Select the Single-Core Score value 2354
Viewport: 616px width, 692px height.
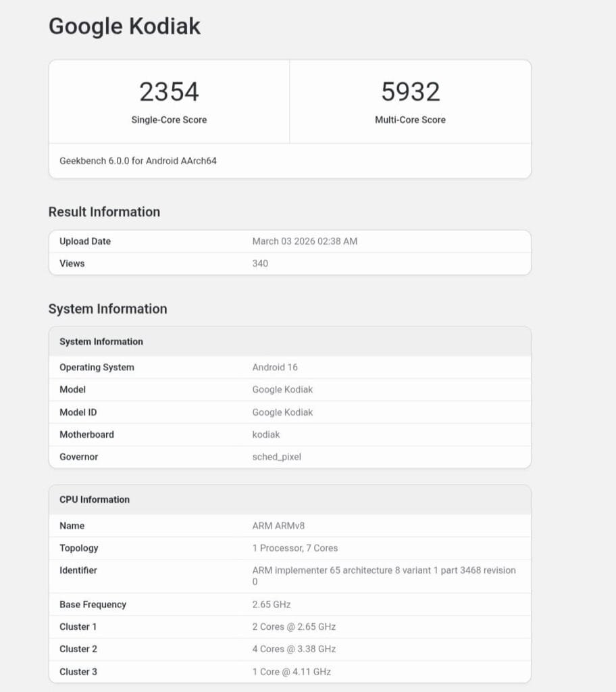pos(169,91)
